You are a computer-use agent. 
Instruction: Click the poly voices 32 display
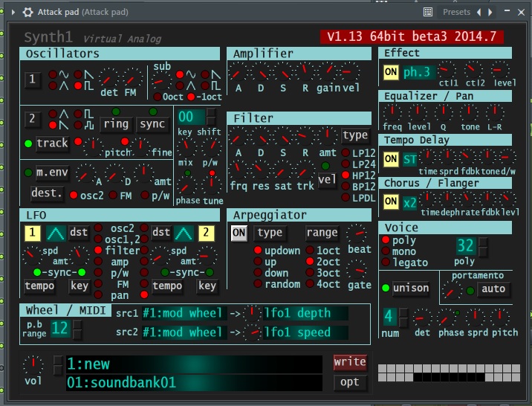tap(465, 246)
